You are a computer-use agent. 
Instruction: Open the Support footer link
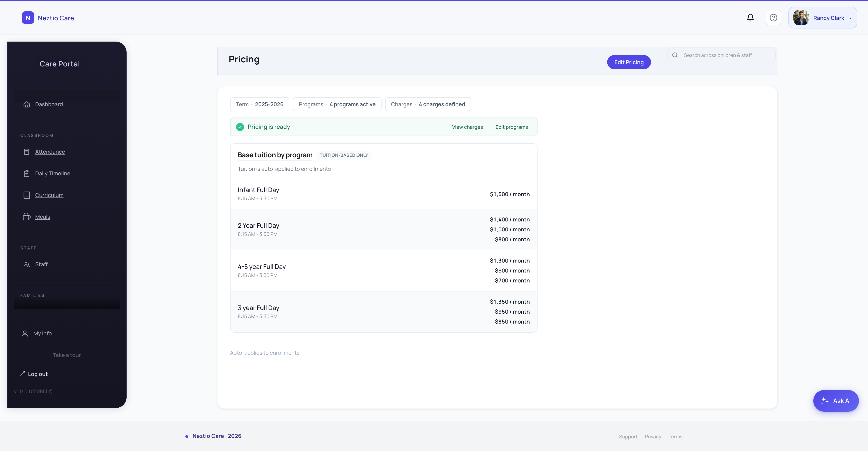tap(628, 437)
